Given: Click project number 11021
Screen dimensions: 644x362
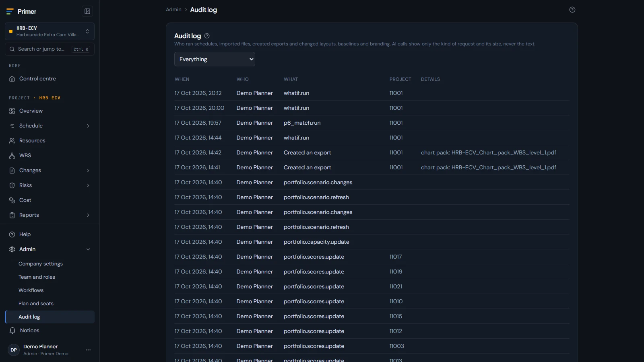Looking at the screenshot, I should [x=396, y=287].
